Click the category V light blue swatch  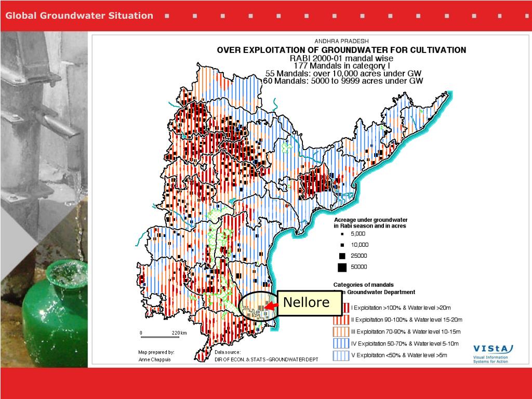tap(341, 355)
